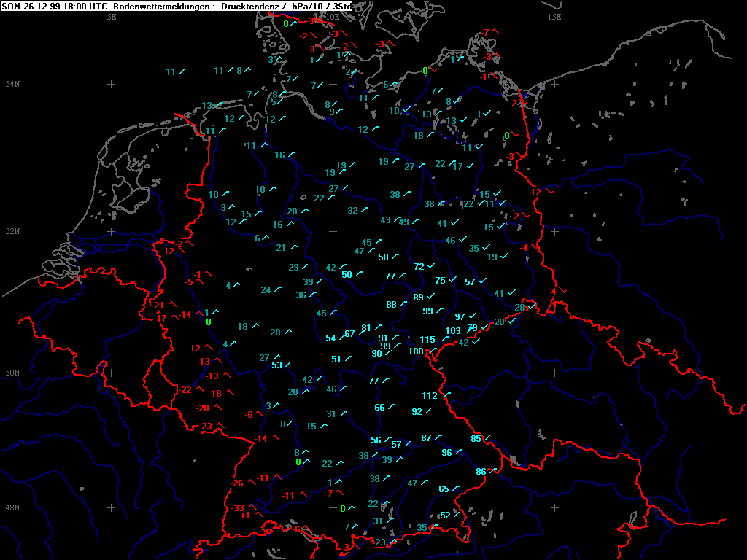Select the red -17 station value

point(162,318)
